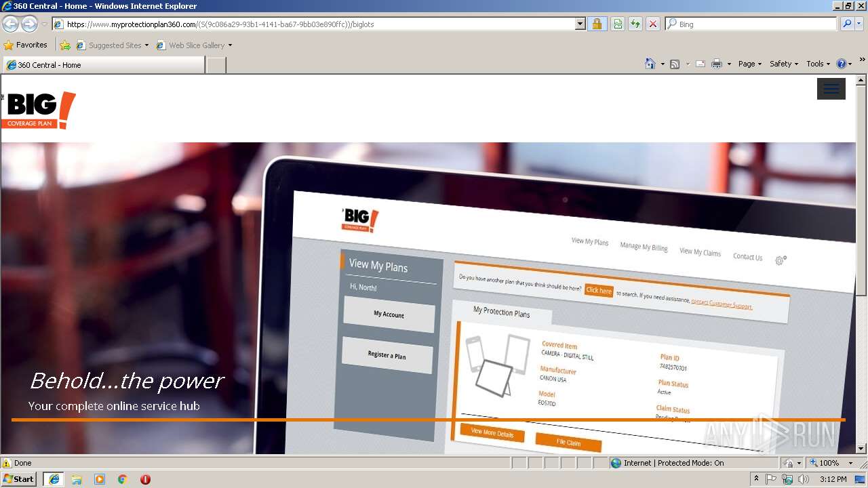Open the Favorites star button
This screenshot has height=488, width=868.
[26, 45]
